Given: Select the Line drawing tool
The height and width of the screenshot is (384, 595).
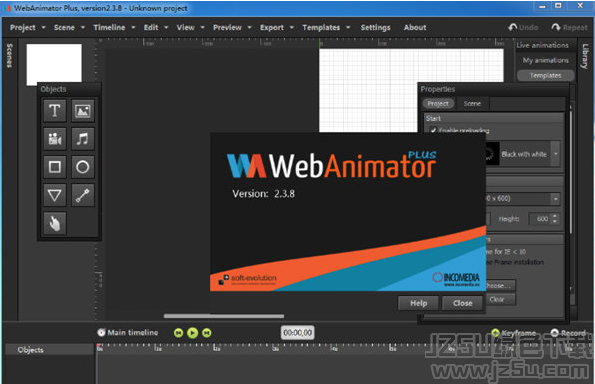Looking at the screenshot, I should (x=82, y=195).
